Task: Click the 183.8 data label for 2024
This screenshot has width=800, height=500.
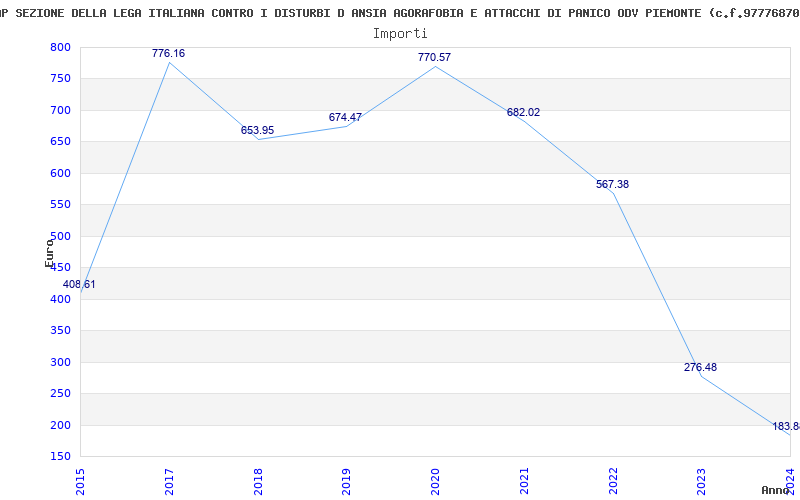Action: click(x=786, y=426)
